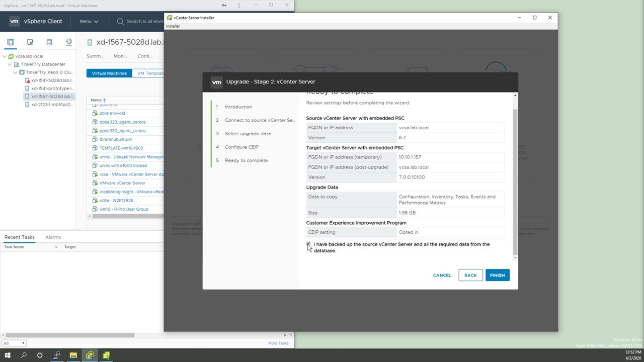Image resolution: width=644 pixels, height=362 pixels.
Task: Open Configure tab of host
Action: point(144,56)
